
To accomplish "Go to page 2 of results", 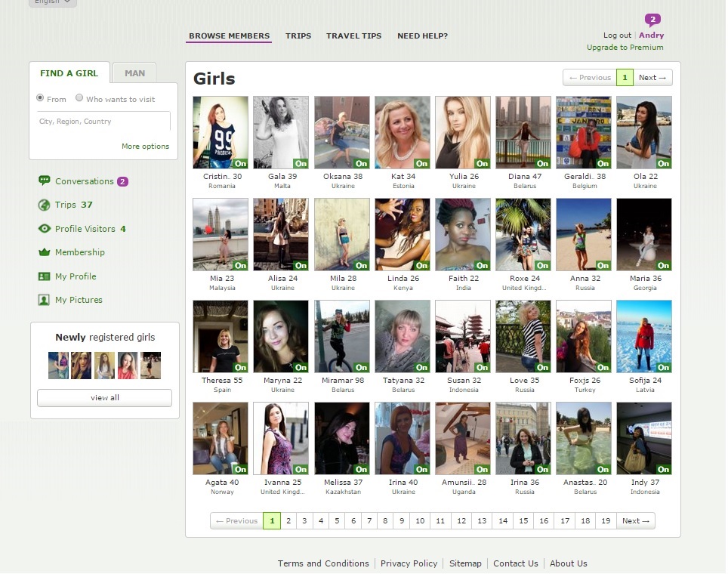I will [288, 521].
